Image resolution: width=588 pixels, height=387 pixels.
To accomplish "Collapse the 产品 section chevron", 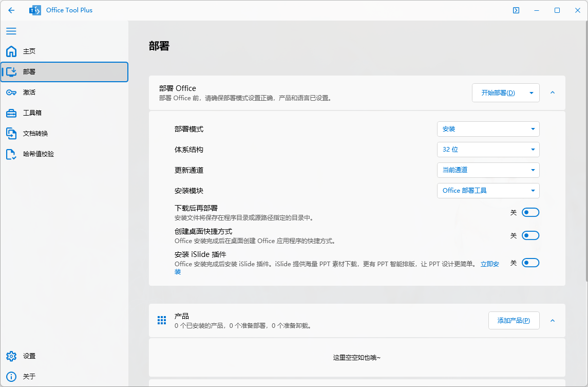I will 553,321.
